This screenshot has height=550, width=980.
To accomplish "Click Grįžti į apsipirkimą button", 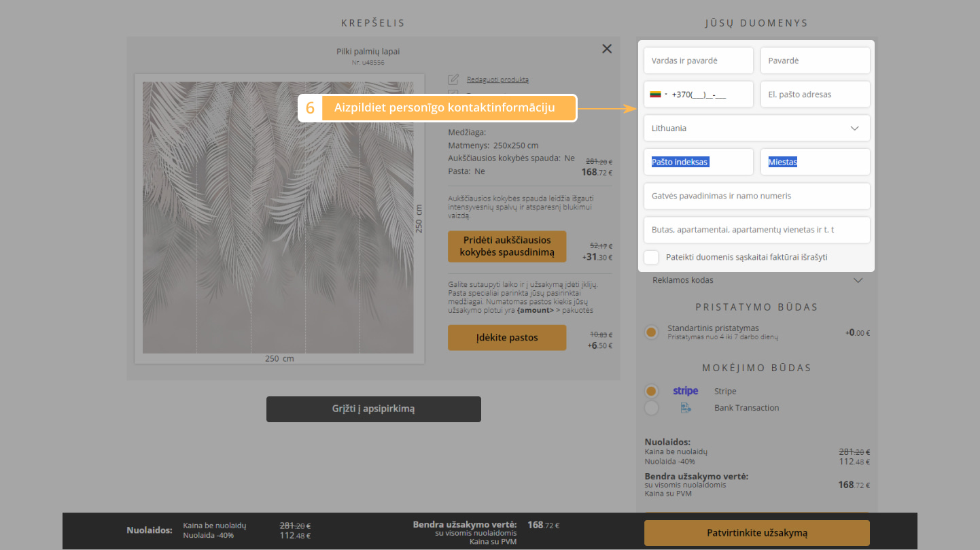I will pos(373,409).
